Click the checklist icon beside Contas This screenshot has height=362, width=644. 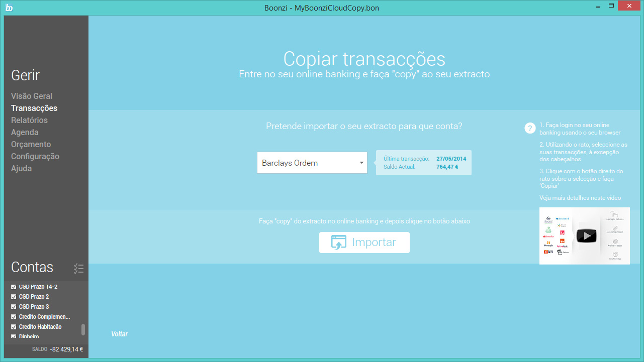coord(78,269)
